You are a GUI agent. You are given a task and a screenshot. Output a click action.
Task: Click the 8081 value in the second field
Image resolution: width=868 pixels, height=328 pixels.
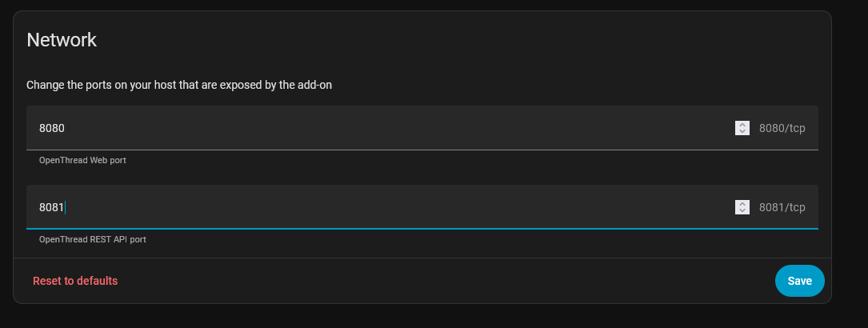(52, 207)
